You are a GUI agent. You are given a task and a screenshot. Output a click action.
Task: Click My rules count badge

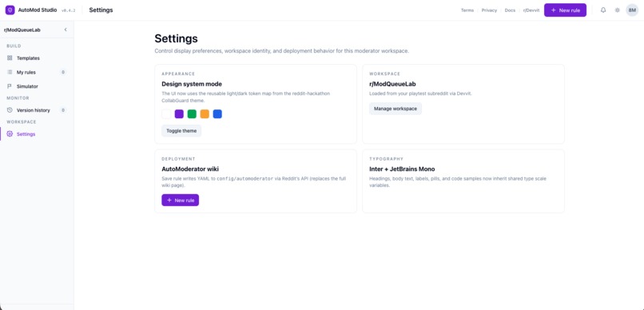(63, 72)
